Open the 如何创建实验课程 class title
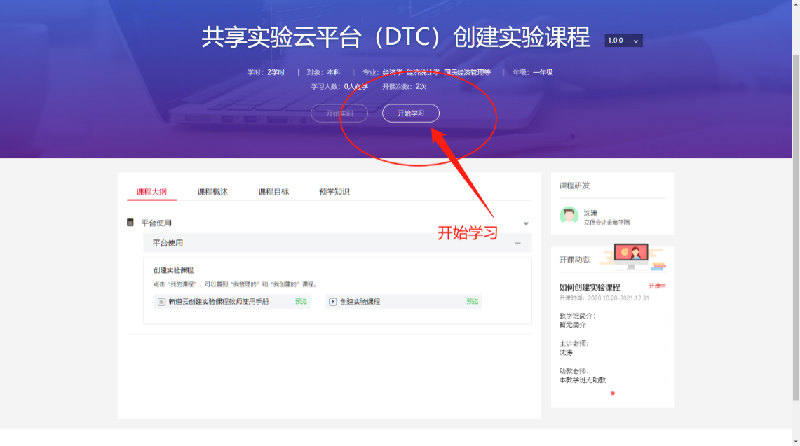Viewport: 800px width, 446px height. [590, 286]
